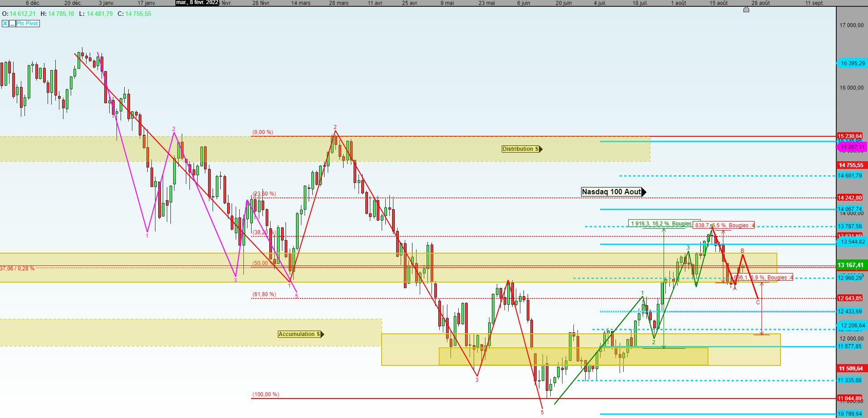Click the 9 mai date on the time axis
This screenshot has height=418, width=868.
coord(447,3)
